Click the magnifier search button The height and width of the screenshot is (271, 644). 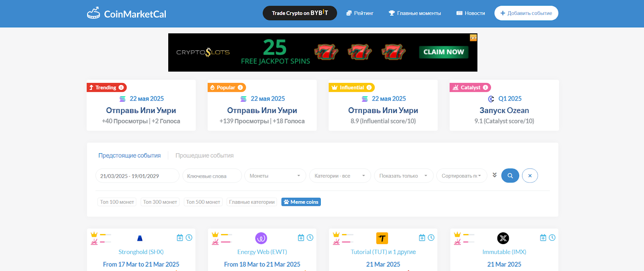(510, 176)
